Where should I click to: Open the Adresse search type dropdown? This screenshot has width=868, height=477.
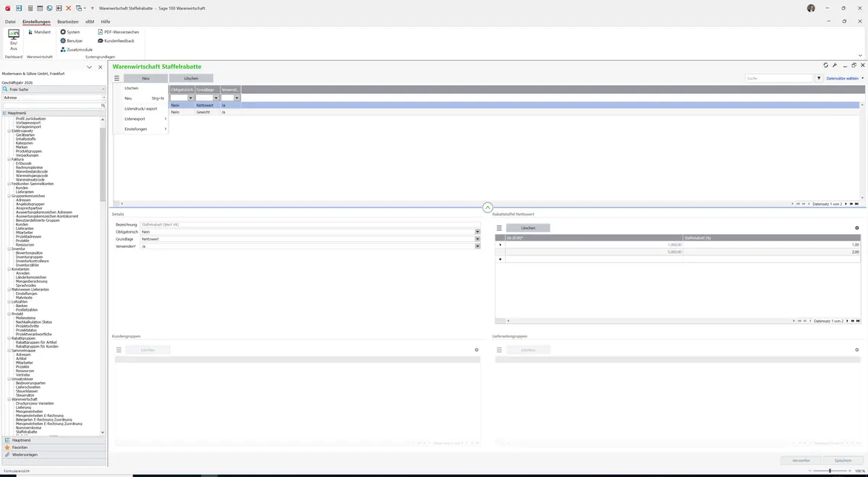103,98
